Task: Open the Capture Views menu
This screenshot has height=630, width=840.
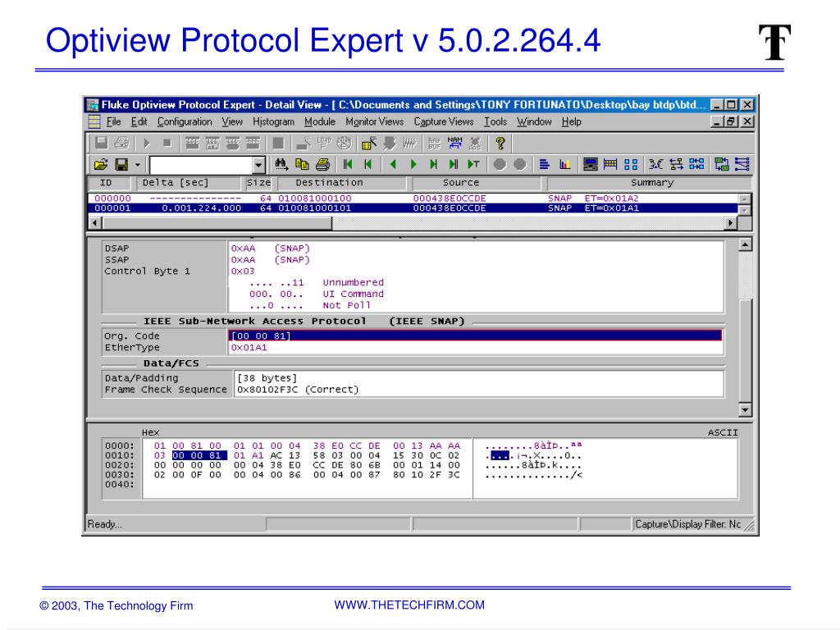Action: click(444, 121)
